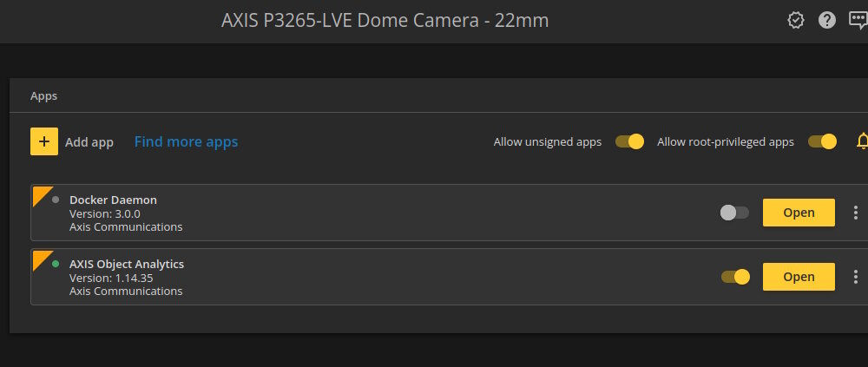
Task: Follow the Find more apps link
Action: click(x=186, y=142)
